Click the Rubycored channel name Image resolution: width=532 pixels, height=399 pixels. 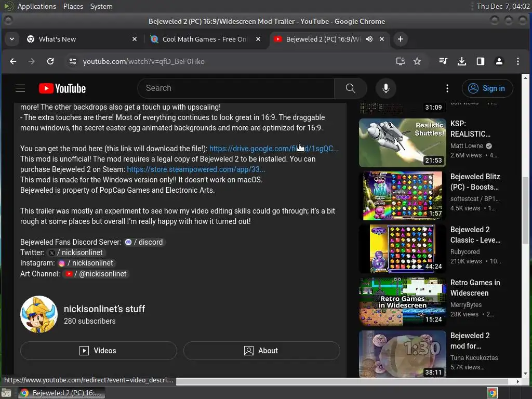pyautogui.click(x=465, y=252)
